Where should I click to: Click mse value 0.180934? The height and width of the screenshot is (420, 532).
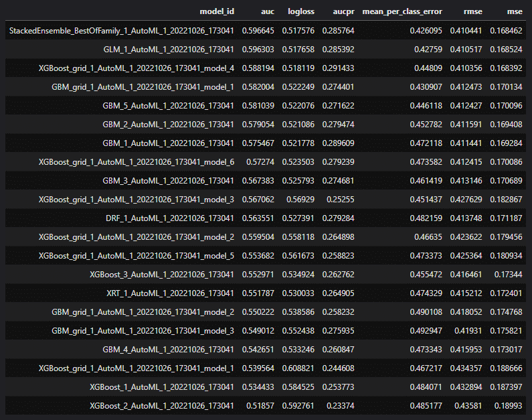tap(506, 256)
